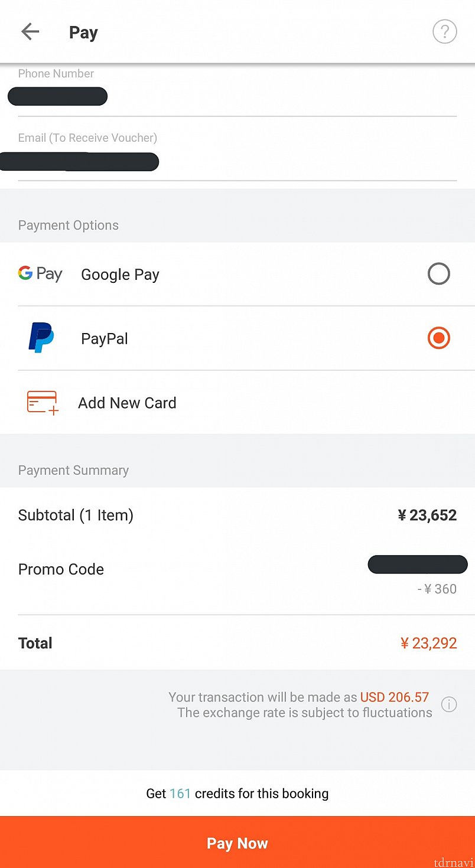Tap the USD 206.57 transaction amount
The height and width of the screenshot is (868, 475).
point(395,697)
